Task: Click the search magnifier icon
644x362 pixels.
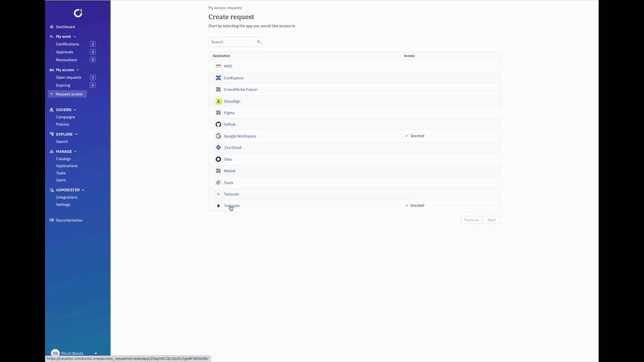Action: [259, 41]
